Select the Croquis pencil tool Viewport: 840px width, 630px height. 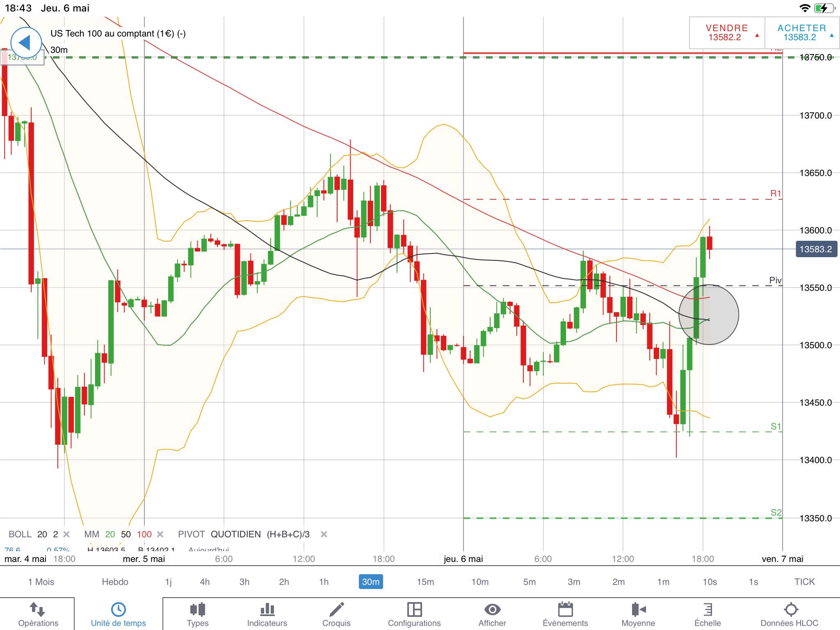point(336,609)
